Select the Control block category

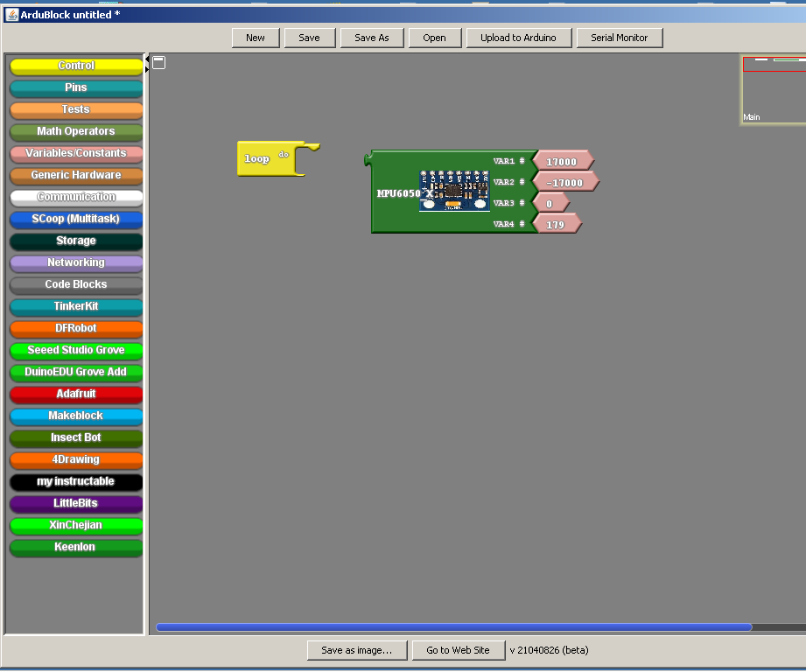[75, 66]
